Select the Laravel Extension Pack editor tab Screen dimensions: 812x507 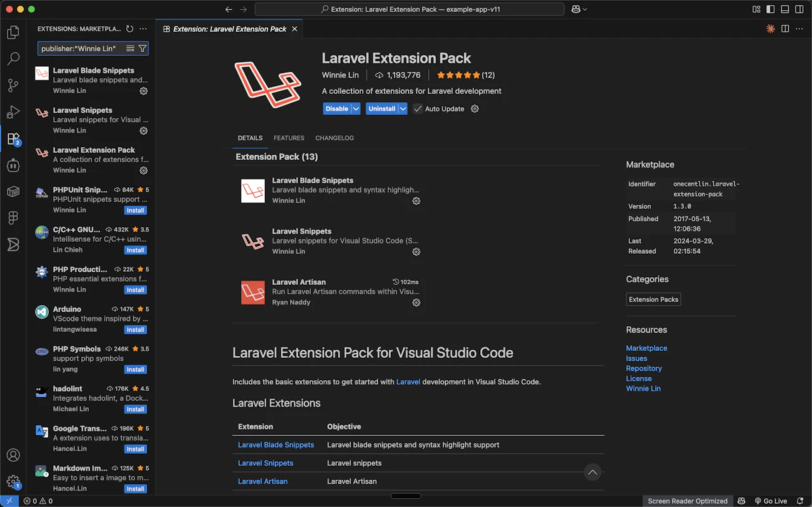coord(230,29)
